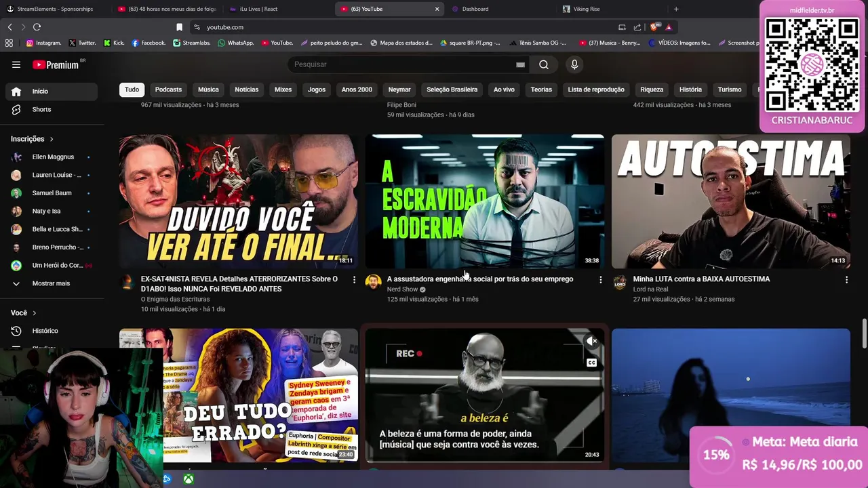The image size is (868, 488).
Task: Click the share icon in address bar
Action: 637,27
